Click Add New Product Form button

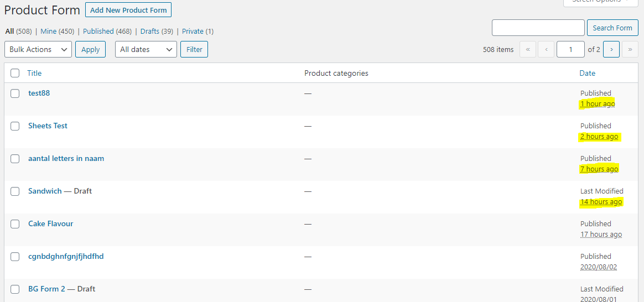coord(128,10)
